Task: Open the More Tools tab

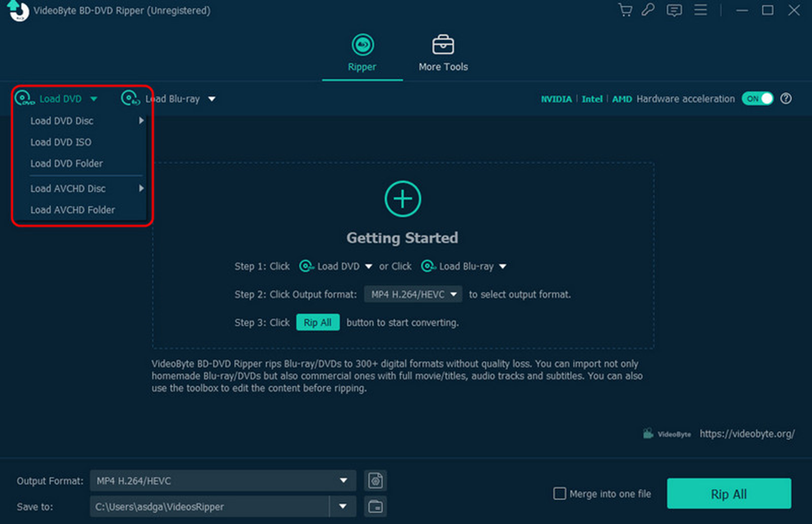Action: 443,52
